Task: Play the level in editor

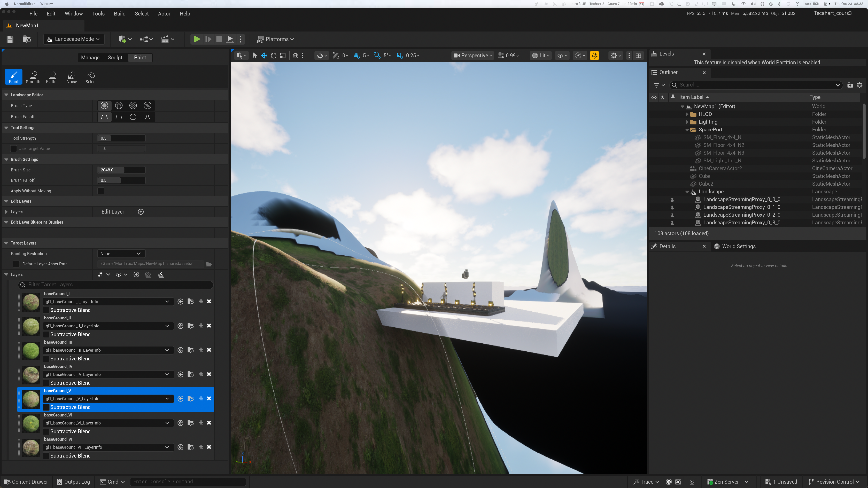Action: tap(197, 39)
